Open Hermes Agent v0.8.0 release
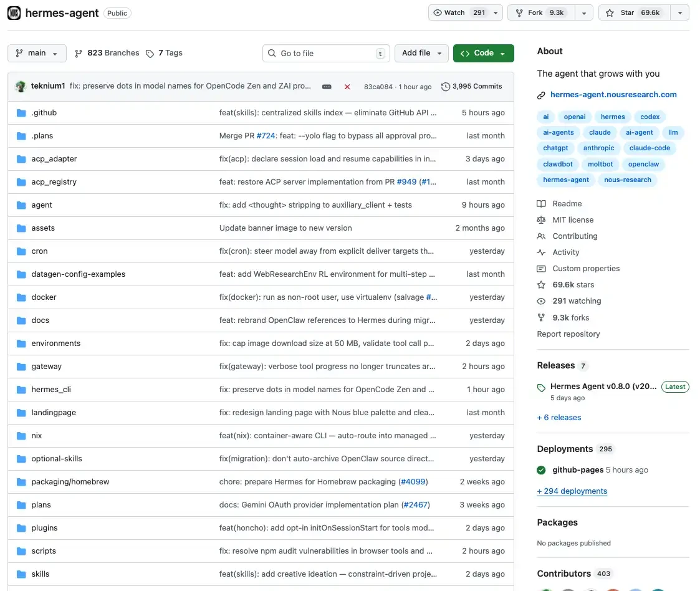This screenshot has width=700, height=591. pyautogui.click(x=603, y=387)
